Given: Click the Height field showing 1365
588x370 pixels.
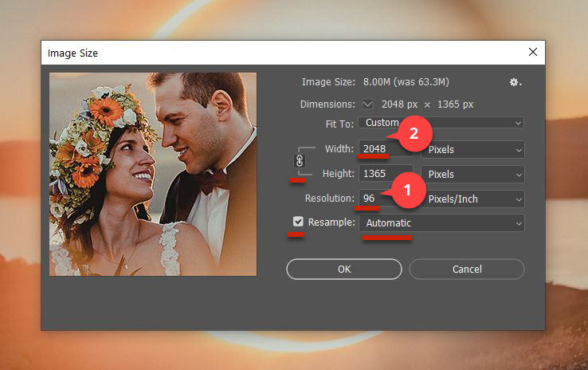Looking at the screenshot, I should 386,174.
